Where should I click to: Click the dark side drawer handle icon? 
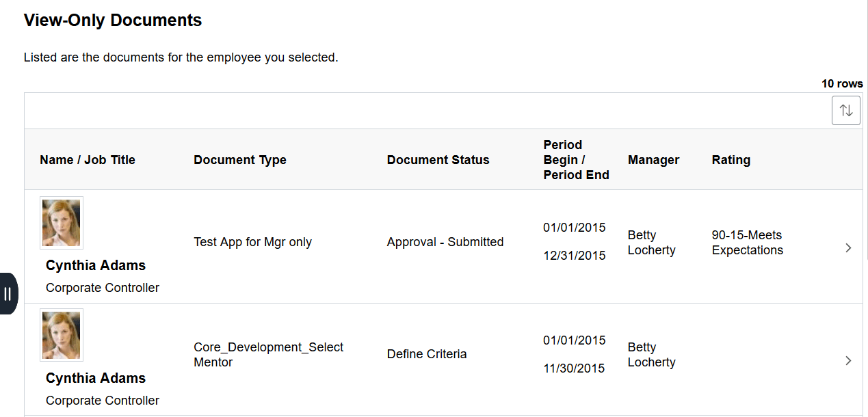click(x=9, y=293)
